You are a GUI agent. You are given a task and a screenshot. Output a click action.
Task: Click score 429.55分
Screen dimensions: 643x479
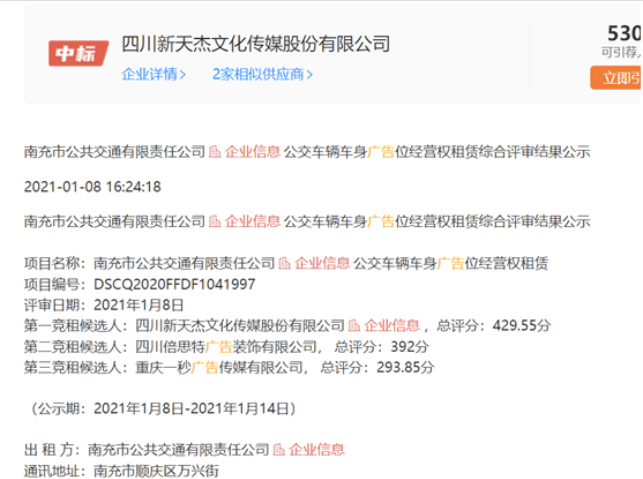point(522,326)
